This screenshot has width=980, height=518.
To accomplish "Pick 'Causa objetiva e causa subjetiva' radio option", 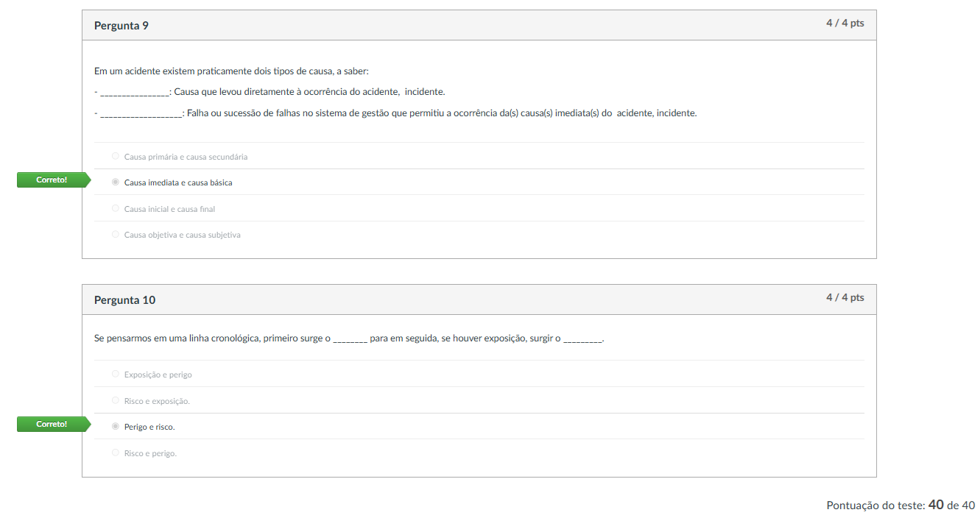I will 116,234.
